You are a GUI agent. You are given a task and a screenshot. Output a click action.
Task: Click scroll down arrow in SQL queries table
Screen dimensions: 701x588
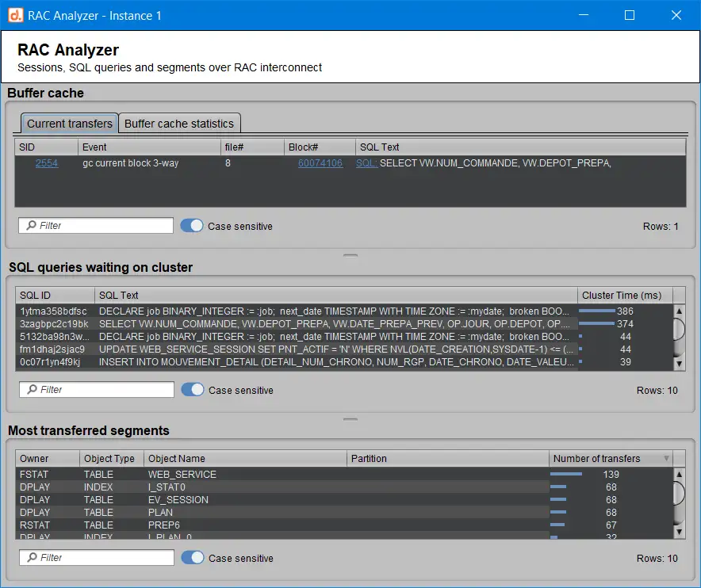(679, 365)
